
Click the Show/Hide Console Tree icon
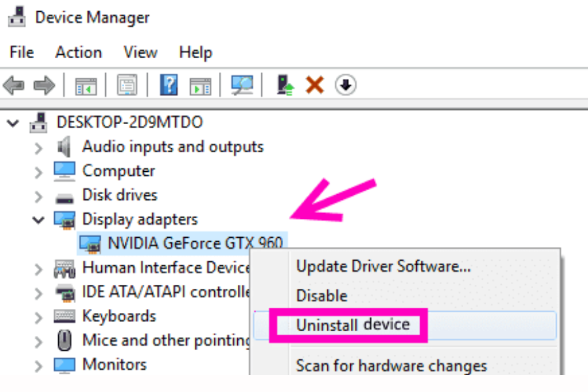click(87, 84)
